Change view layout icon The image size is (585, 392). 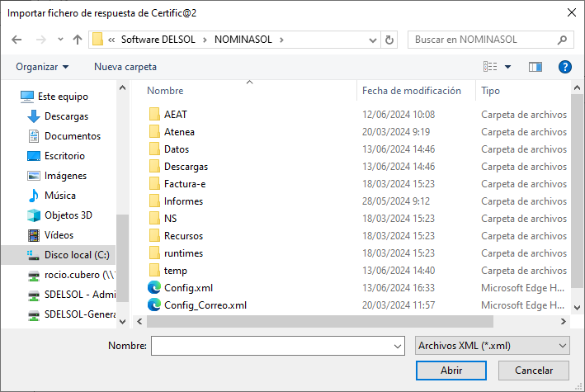[490, 67]
